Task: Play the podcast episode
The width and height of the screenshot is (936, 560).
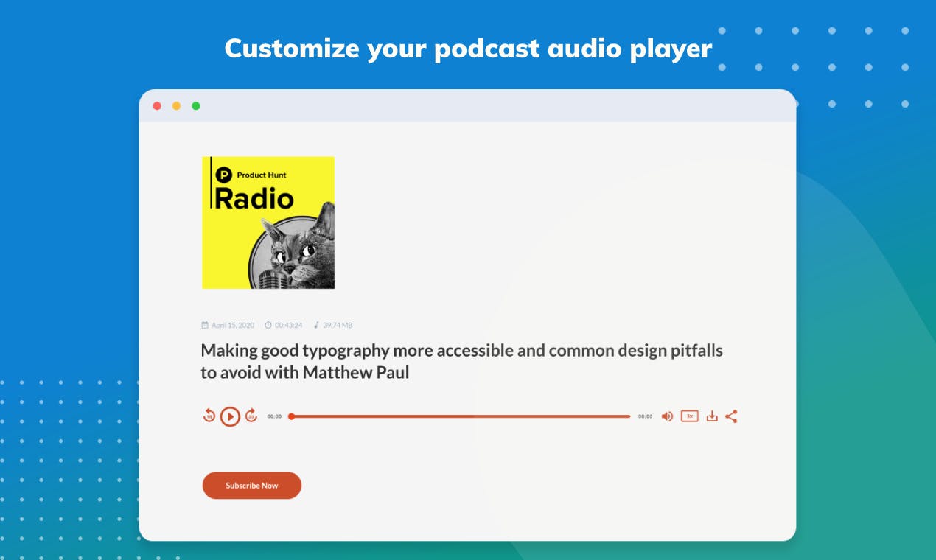Action: [230, 416]
